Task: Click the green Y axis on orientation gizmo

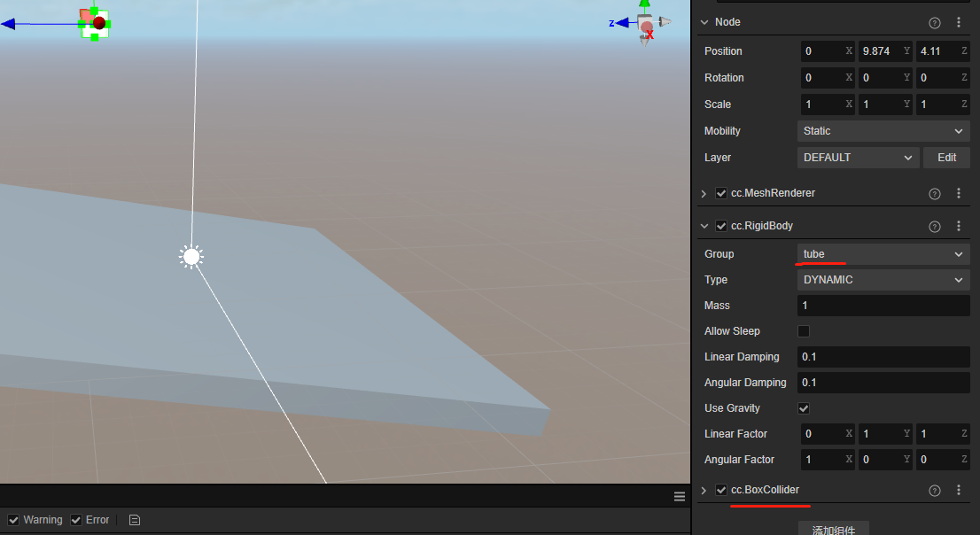Action: pyautogui.click(x=644, y=5)
